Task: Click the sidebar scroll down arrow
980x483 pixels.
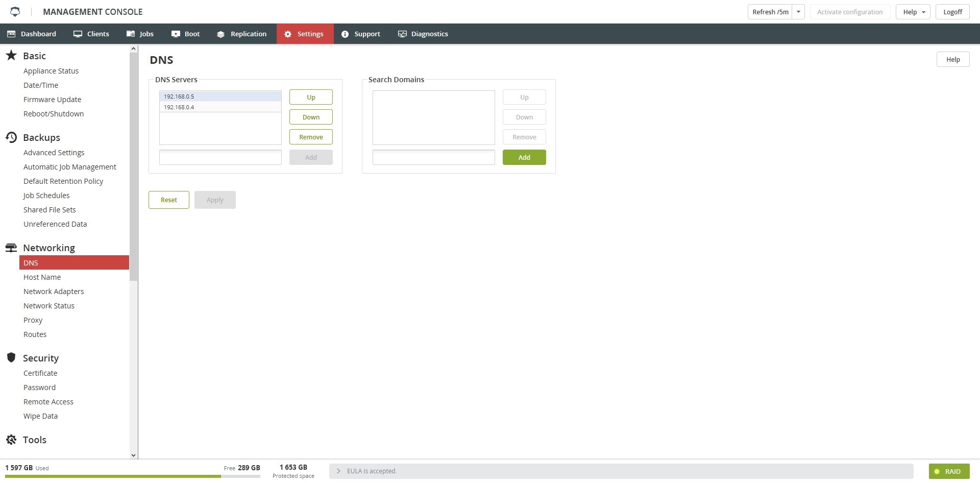Action: point(133,455)
